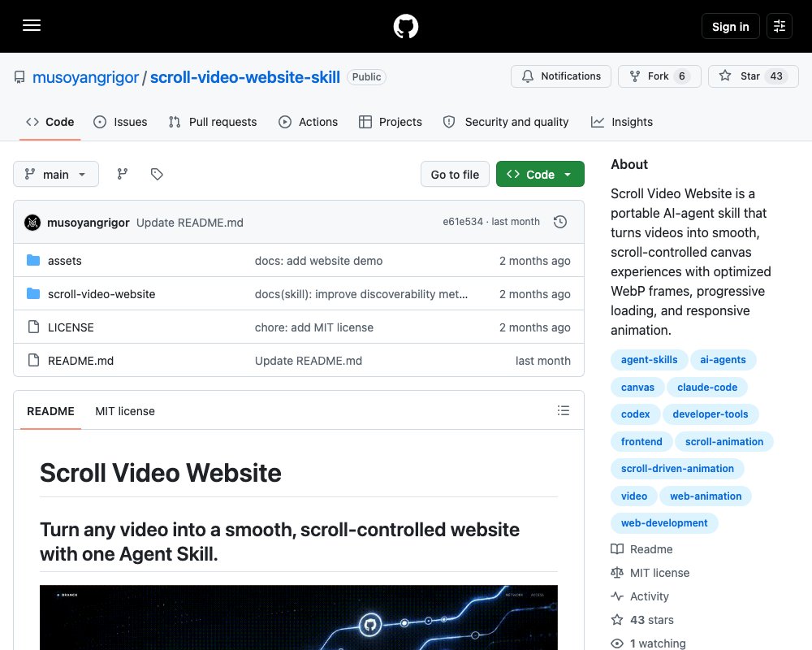Expand the green Code dropdown
Viewport: 812px width, 650px height.
[540, 174]
